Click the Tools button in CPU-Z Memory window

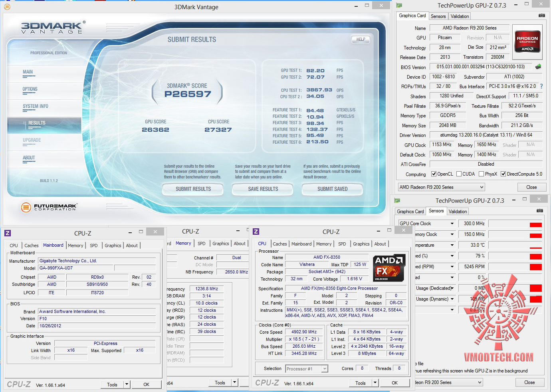pyautogui.click(x=220, y=383)
